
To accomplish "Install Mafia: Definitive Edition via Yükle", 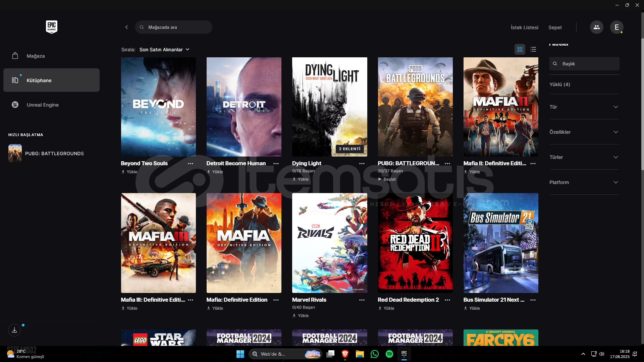I will click(x=215, y=308).
